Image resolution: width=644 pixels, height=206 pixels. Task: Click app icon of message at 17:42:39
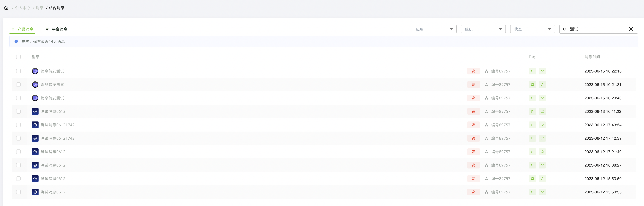(35, 138)
